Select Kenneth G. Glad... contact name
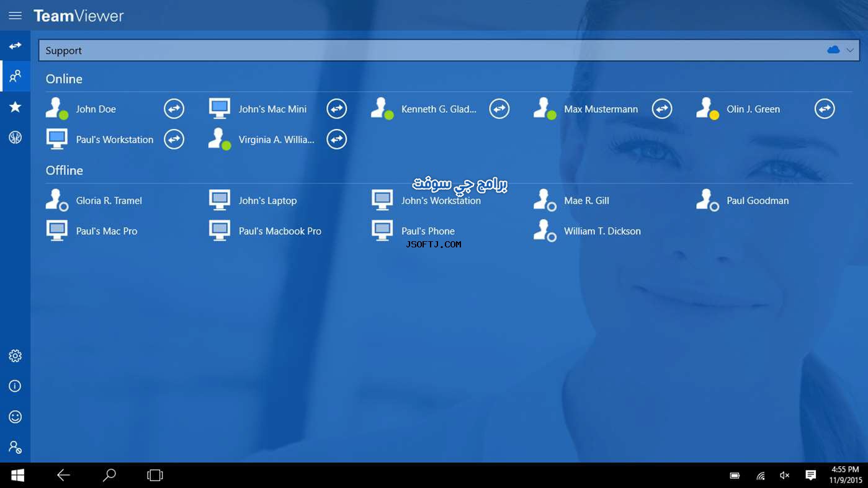This screenshot has width=868, height=488. pos(439,109)
